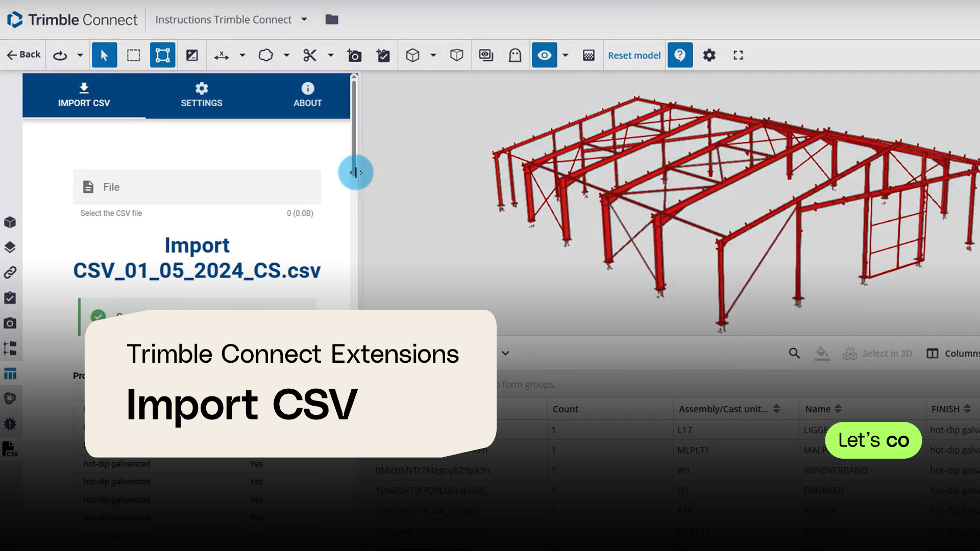The width and height of the screenshot is (980, 551).
Task: Select the measurement axes tool
Action: click(x=222, y=55)
